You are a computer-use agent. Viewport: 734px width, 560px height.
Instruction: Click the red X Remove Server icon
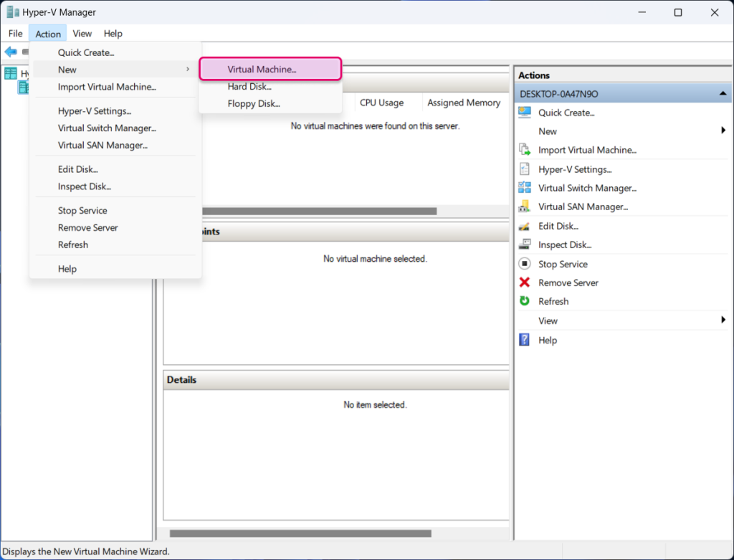(524, 283)
